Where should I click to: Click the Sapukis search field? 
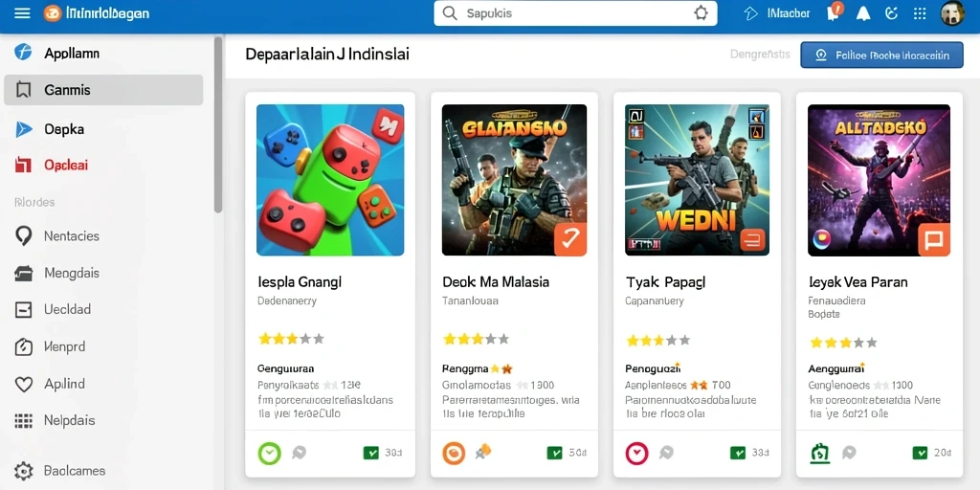click(575, 13)
